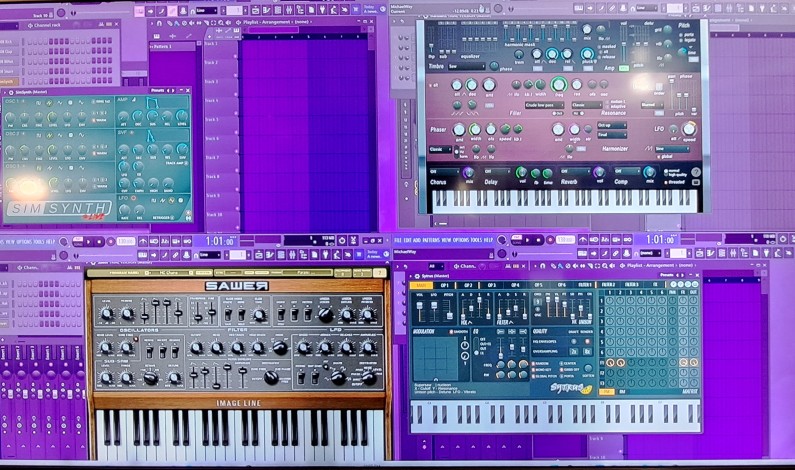795x470 pixels.
Task: Click the RM button below the Sytrus matrix
Action: coord(622,392)
